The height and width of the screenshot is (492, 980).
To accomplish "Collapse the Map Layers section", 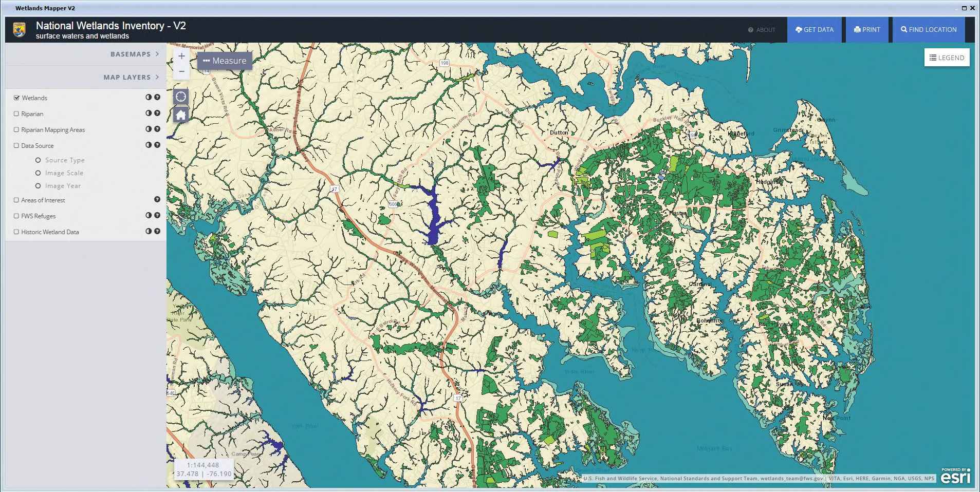I will [x=131, y=77].
